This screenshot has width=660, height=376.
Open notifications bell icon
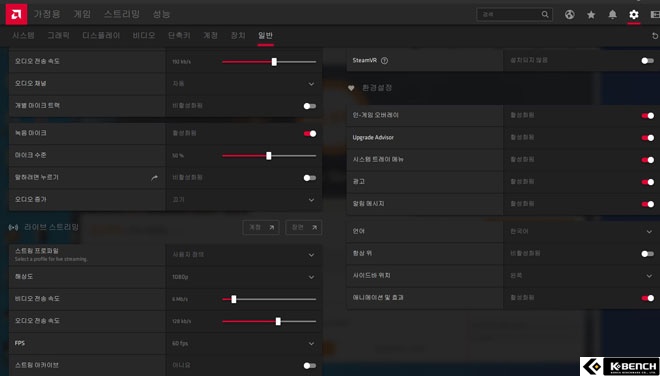click(x=612, y=15)
